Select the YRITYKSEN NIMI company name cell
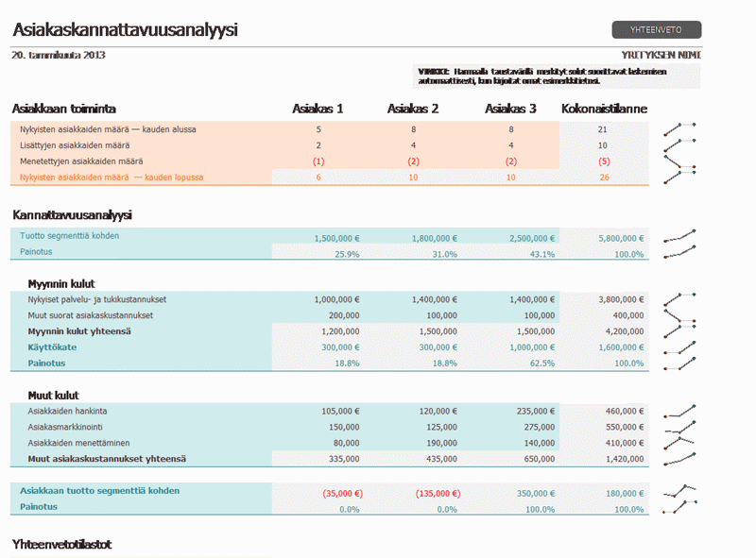Viewport: 756px width, 558px height. (661, 55)
